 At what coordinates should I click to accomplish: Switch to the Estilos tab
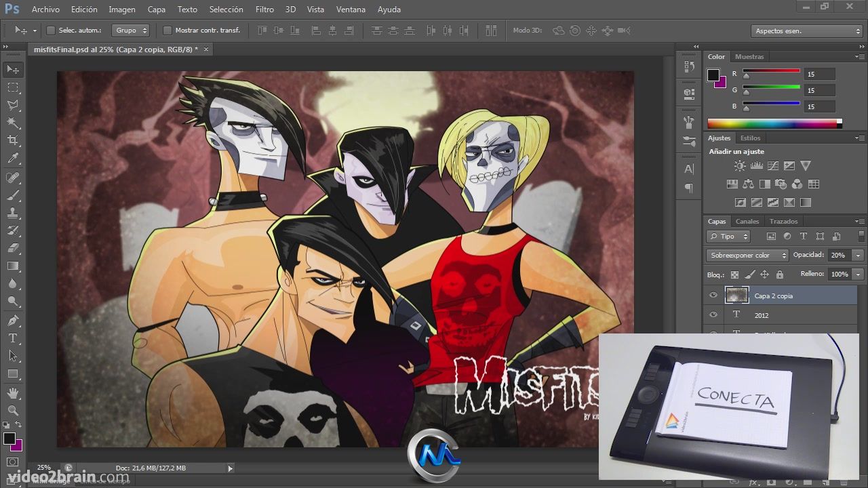(x=750, y=138)
